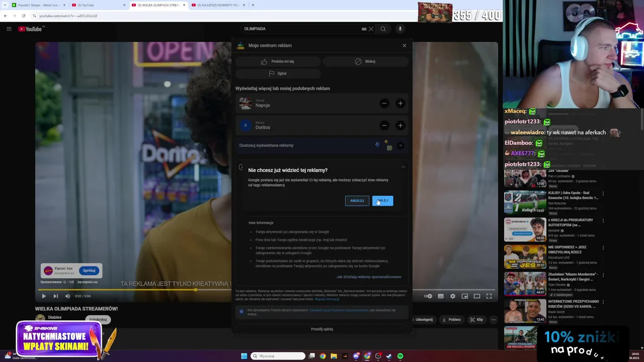The height and width of the screenshot is (362, 644).
Task: Submit feedback via Prześlij opinię
Action: point(322,329)
